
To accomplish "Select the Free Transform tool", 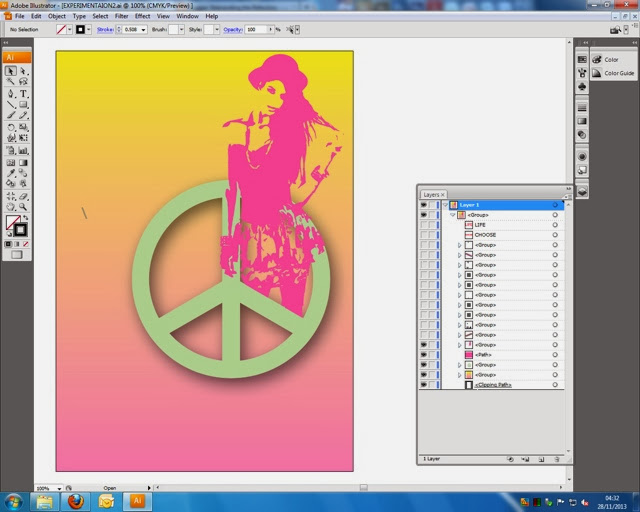I will [x=23, y=138].
